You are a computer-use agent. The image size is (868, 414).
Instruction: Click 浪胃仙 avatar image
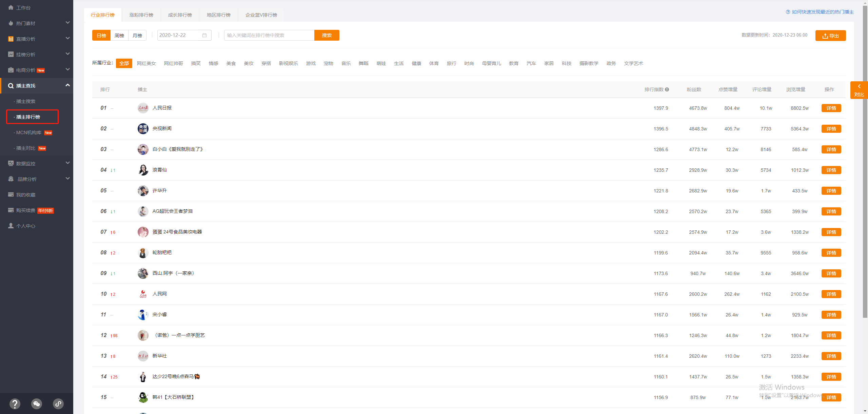[x=143, y=170]
